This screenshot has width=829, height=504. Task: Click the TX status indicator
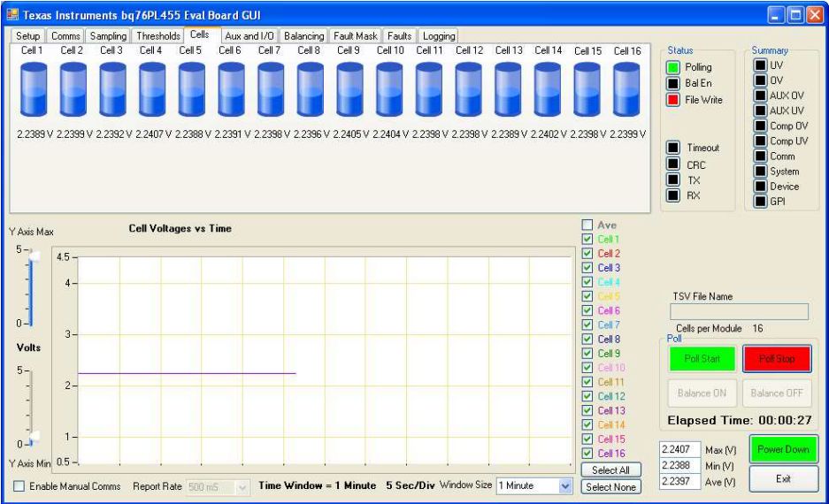673,179
